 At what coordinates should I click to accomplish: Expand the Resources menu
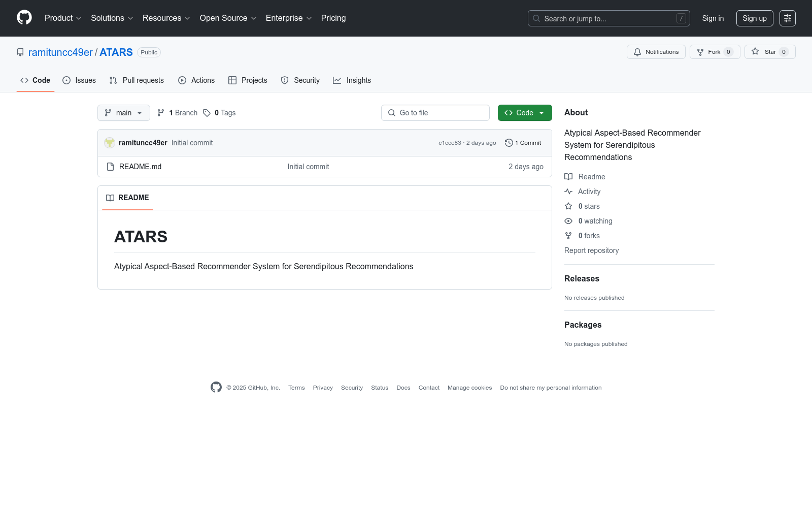(166, 18)
